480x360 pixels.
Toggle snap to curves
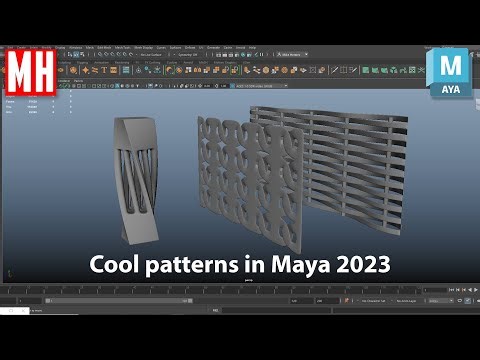106,54
